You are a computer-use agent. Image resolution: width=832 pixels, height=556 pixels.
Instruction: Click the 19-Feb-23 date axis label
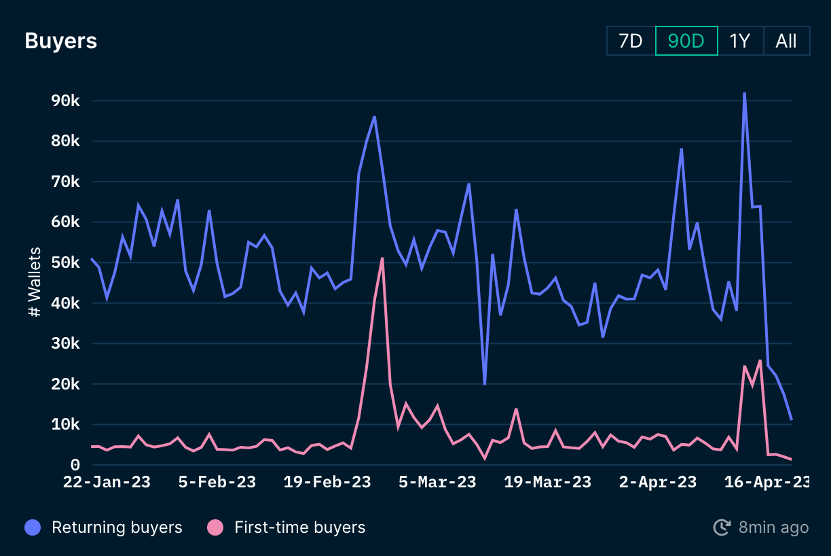click(x=325, y=482)
